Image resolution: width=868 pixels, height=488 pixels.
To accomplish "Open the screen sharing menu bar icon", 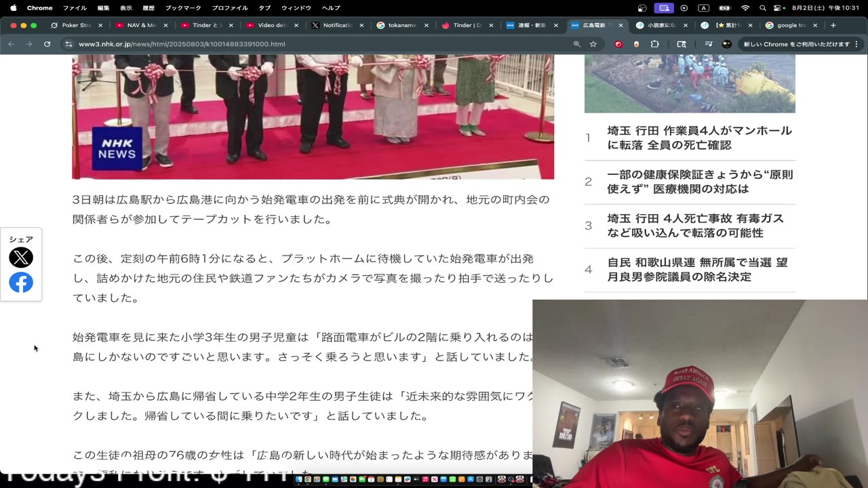I will (664, 8).
